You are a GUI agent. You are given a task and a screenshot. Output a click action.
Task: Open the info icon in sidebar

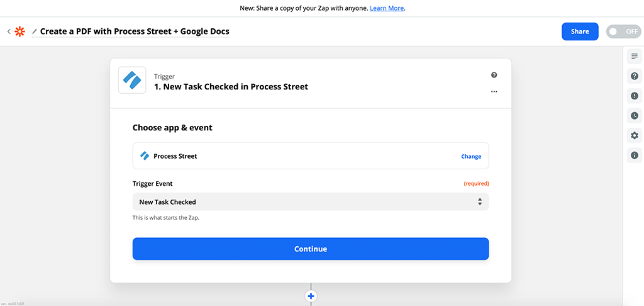(634, 155)
